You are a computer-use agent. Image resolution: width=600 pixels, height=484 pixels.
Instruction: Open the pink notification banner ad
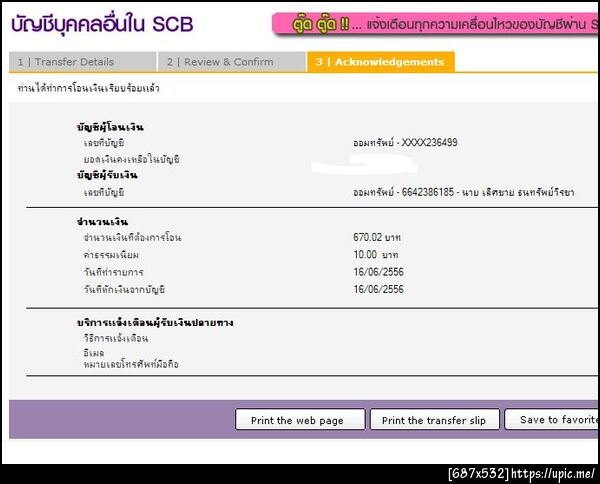[x=435, y=24]
